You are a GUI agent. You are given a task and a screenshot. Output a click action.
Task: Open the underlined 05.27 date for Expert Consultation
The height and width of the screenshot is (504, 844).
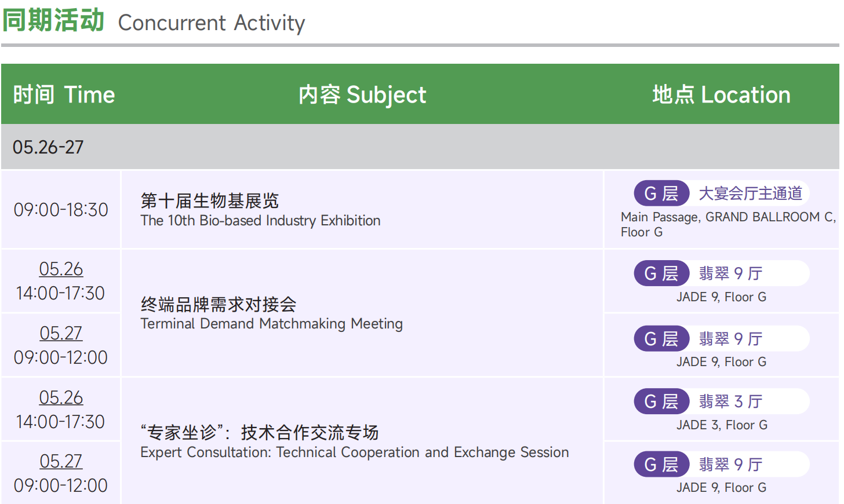(x=61, y=462)
